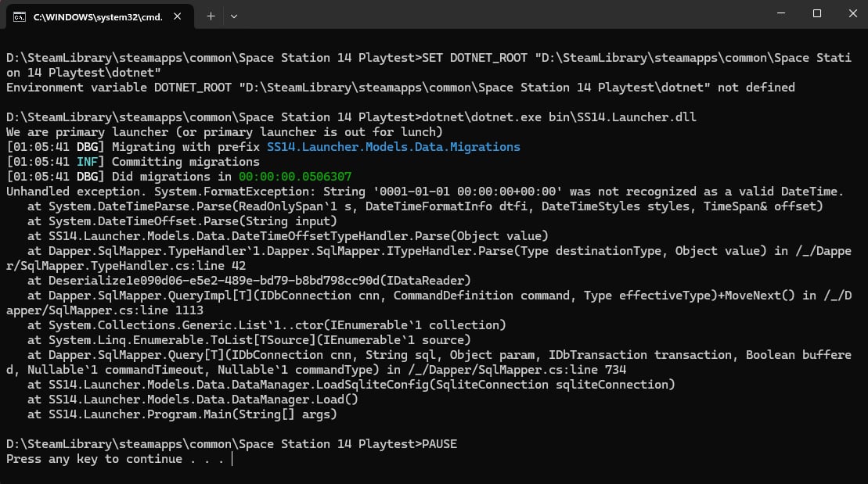Click 'System.Collections.Generic.List' stack line
This screenshot has height=484, width=868.
pyautogui.click(x=266, y=325)
